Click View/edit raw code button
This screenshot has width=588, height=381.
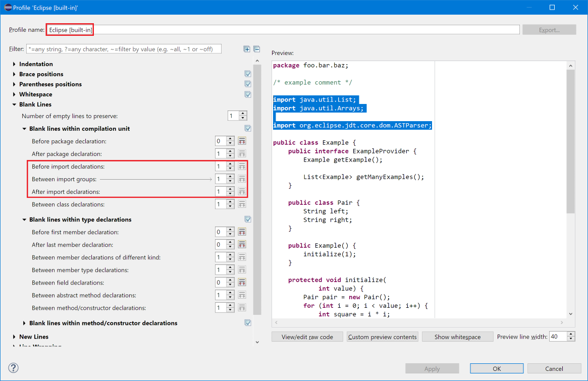tap(307, 337)
